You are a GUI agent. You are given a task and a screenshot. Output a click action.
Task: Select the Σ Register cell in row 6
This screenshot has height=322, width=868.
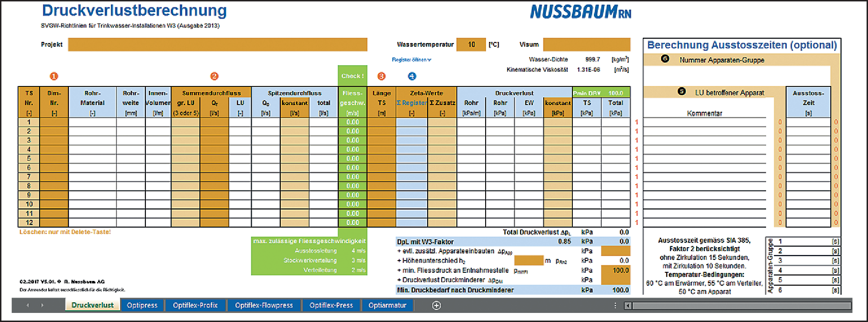pos(412,168)
